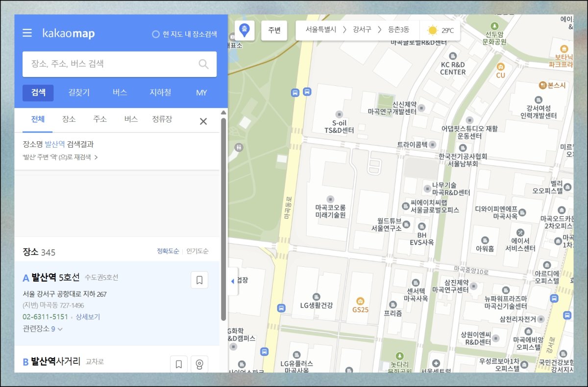Select the 마곡코오롱 미래기술원 marker
Viewport: 588px width, 387px height.
[x=330, y=199]
